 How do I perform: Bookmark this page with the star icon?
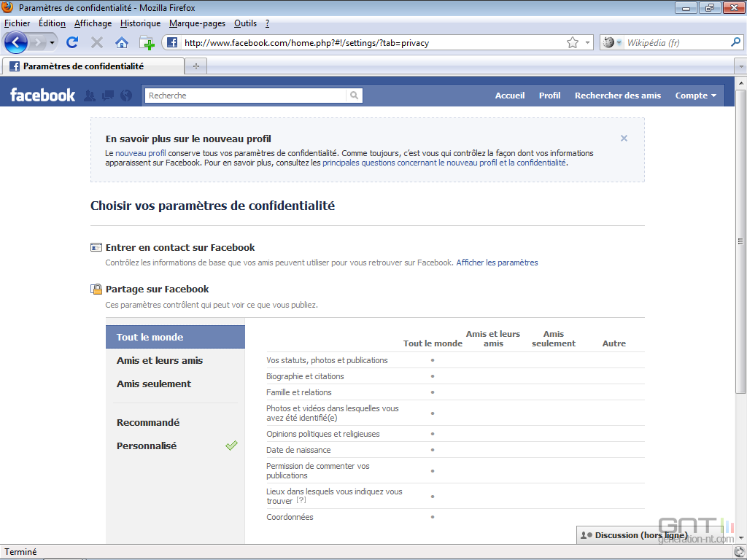point(573,42)
